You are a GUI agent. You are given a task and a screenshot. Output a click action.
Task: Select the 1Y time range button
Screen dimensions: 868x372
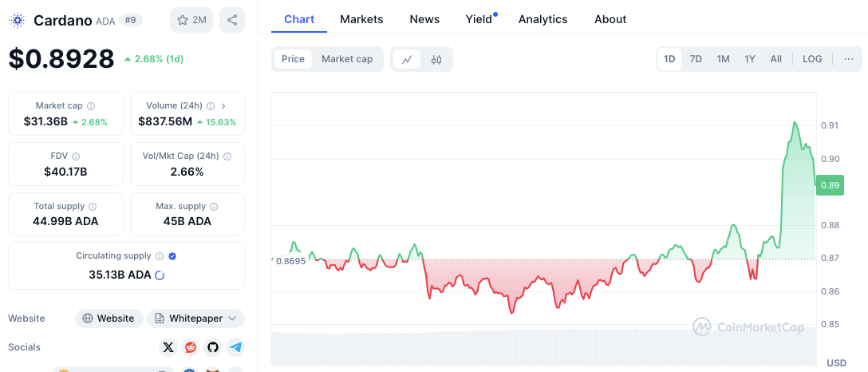(x=750, y=59)
